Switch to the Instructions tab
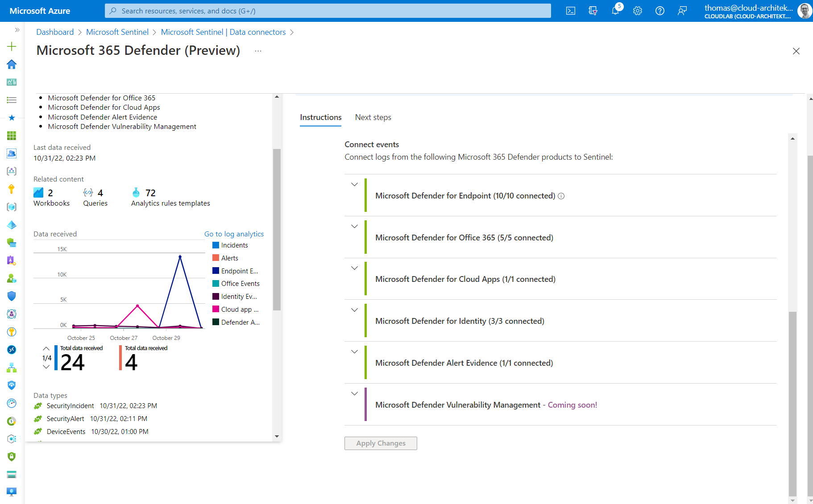813x504 pixels. (x=320, y=117)
